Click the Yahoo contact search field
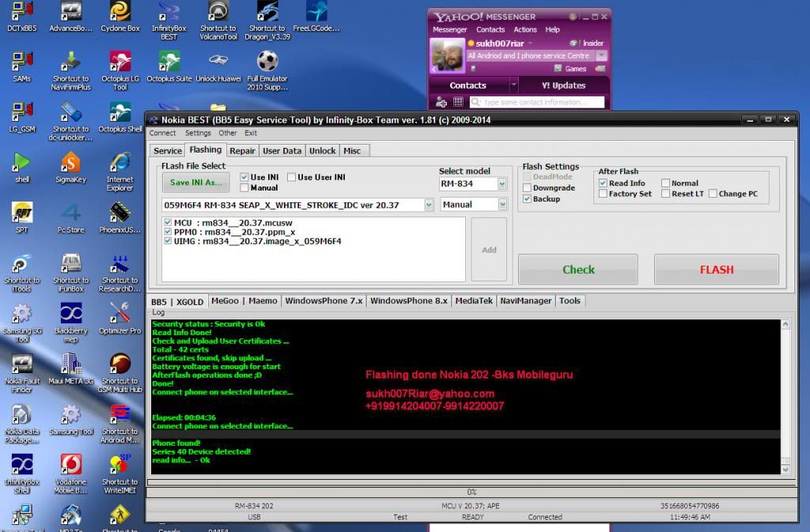 click(x=537, y=102)
